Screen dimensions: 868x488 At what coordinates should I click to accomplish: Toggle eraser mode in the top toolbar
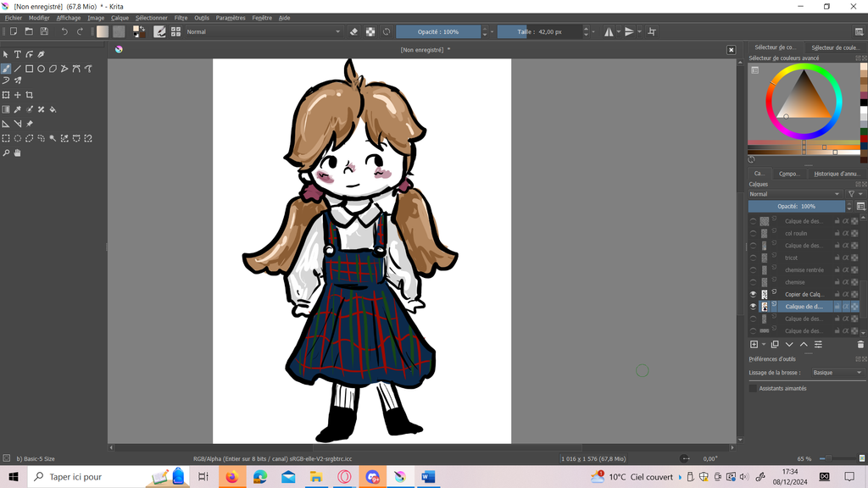coord(354,31)
